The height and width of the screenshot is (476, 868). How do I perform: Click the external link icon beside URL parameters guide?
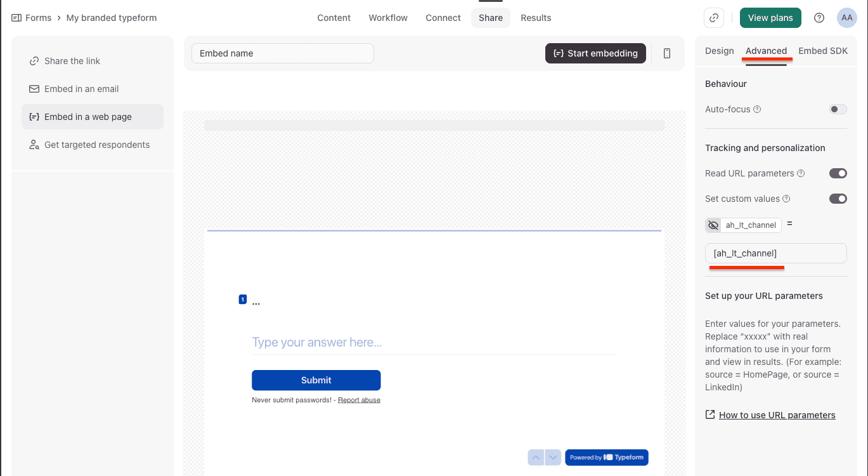709,414
